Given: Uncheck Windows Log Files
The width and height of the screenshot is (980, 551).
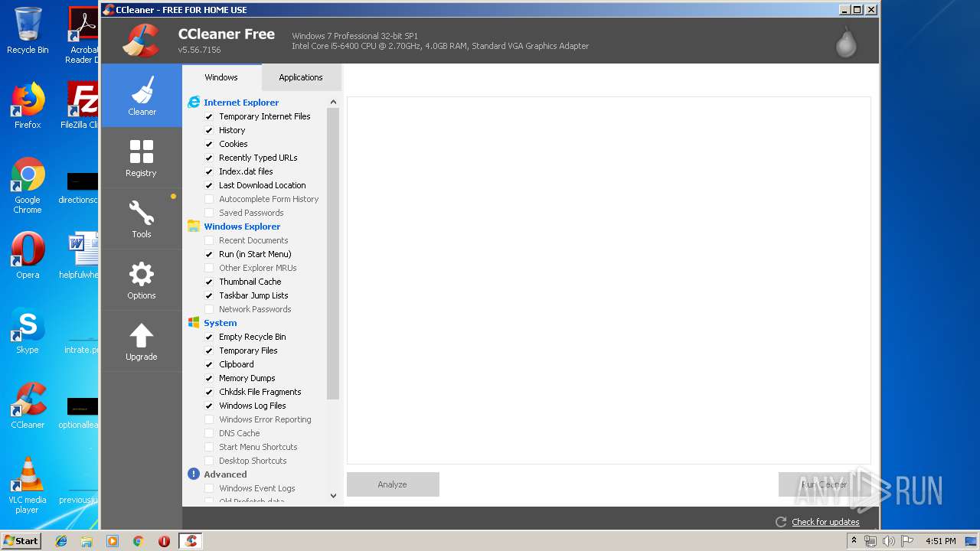Looking at the screenshot, I should (x=209, y=406).
